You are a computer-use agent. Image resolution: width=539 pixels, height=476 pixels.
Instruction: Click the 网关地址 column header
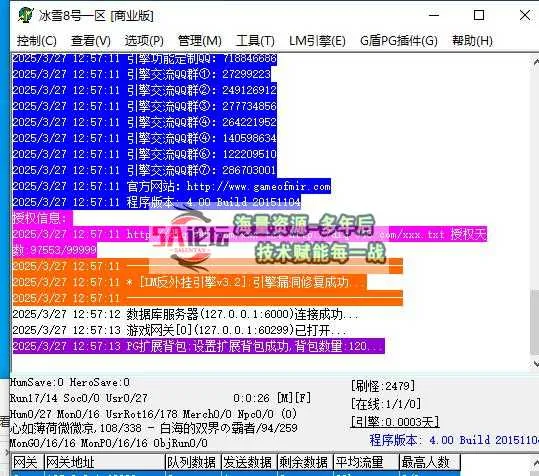point(104,462)
